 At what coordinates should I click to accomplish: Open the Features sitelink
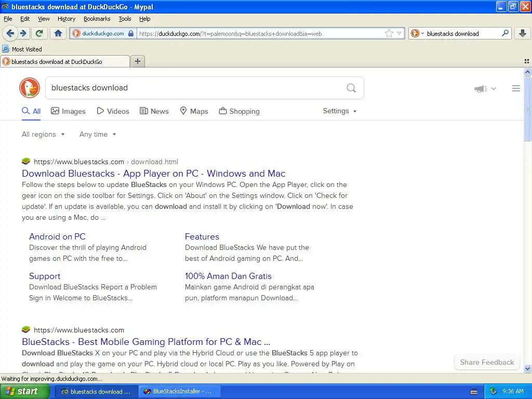202,236
